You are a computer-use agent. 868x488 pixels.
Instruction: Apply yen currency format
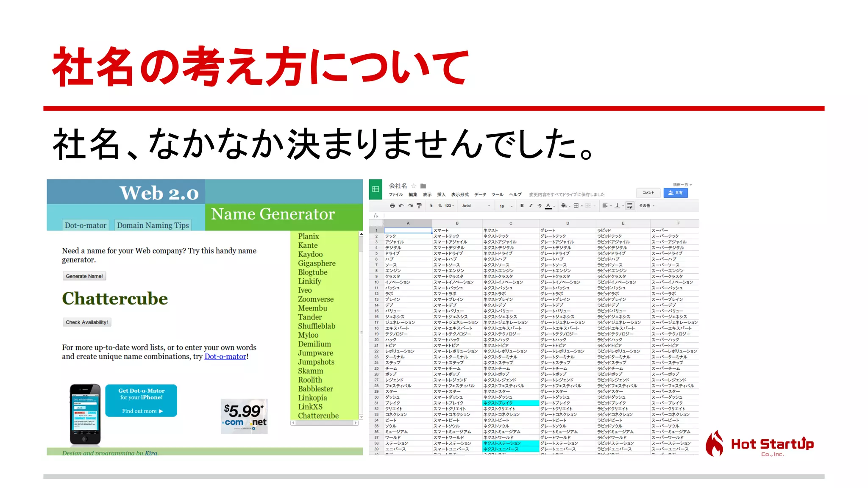click(431, 206)
